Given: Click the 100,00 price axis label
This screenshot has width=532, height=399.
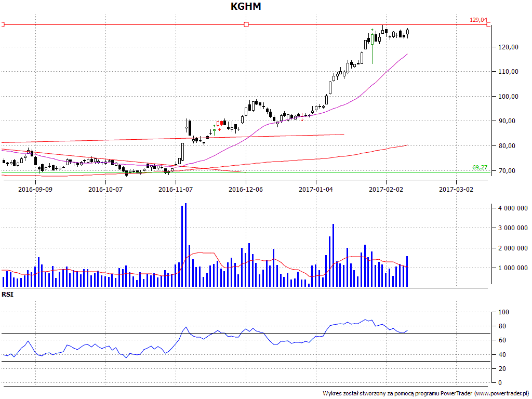Looking at the screenshot, I should [x=508, y=97].
